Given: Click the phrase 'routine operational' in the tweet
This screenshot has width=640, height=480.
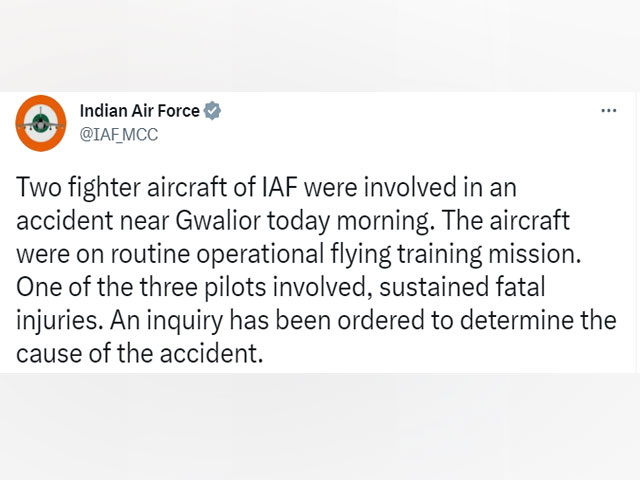Looking at the screenshot, I should point(217,254).
